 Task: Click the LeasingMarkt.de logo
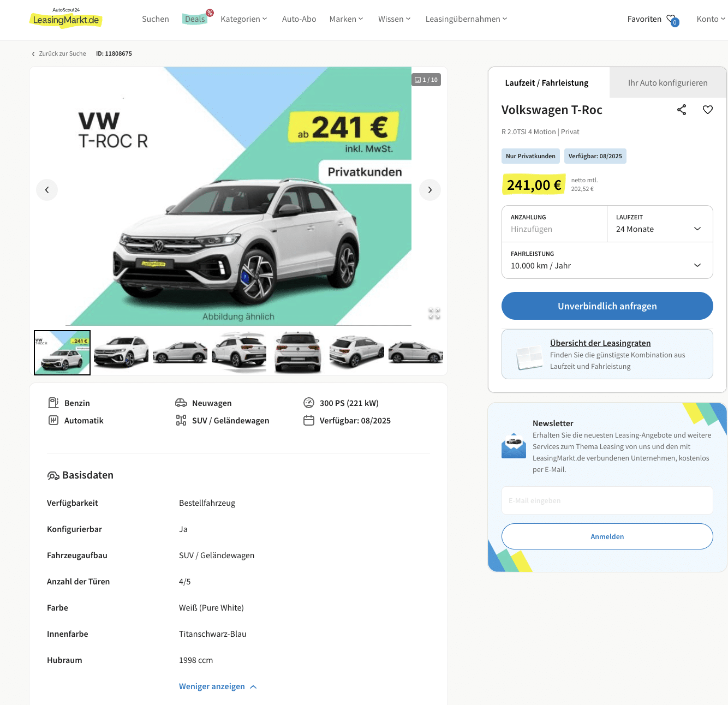click(x=65, y=19)
